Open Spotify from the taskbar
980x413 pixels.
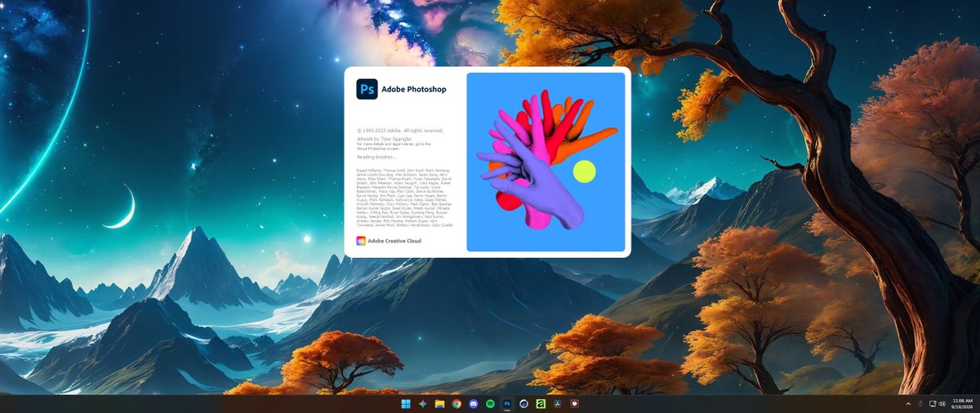pos(490,404)
